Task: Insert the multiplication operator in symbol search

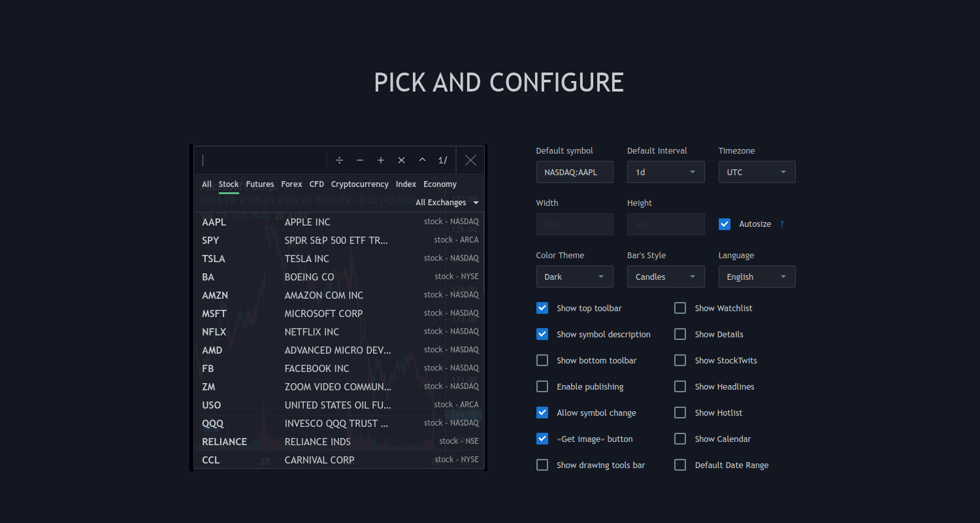Action: (x=401, y=160)
